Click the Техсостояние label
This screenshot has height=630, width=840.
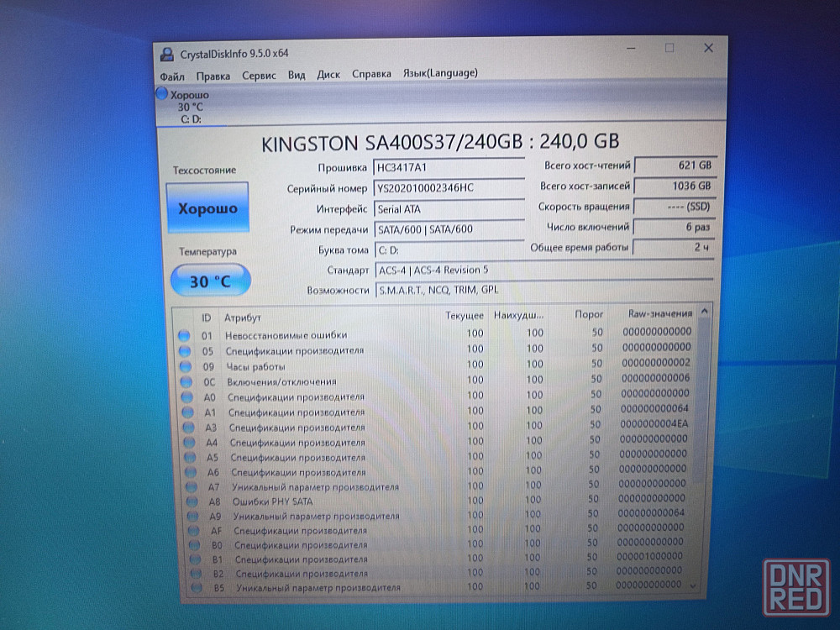tap(205, 171)
